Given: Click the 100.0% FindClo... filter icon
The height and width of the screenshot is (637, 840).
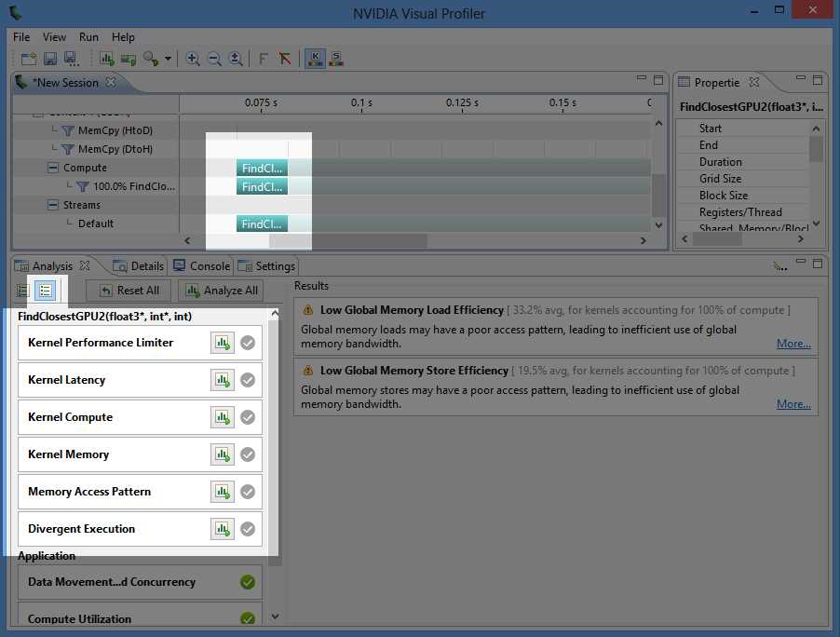Looking at the screenshot, I should coord(83,186).
